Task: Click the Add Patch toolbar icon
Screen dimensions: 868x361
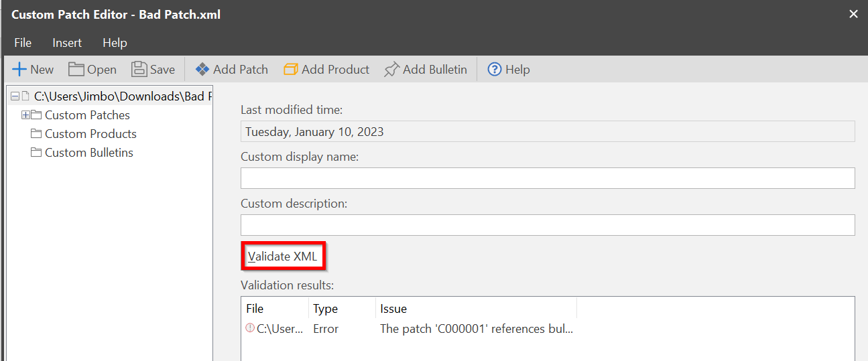Action: click(x=202, y=70)
